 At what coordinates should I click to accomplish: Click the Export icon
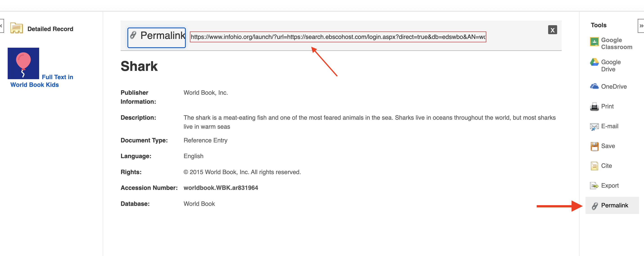(594, 186)
